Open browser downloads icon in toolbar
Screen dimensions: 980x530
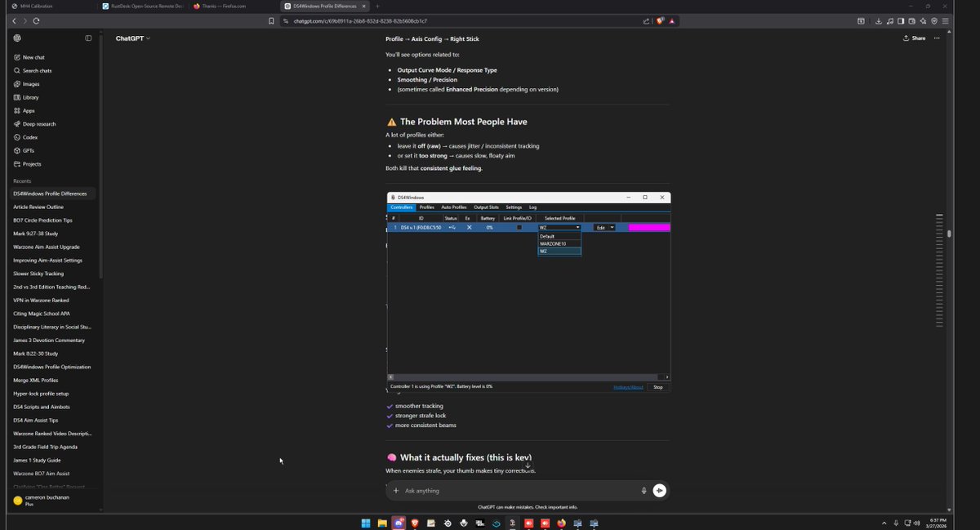click(879, 21)
